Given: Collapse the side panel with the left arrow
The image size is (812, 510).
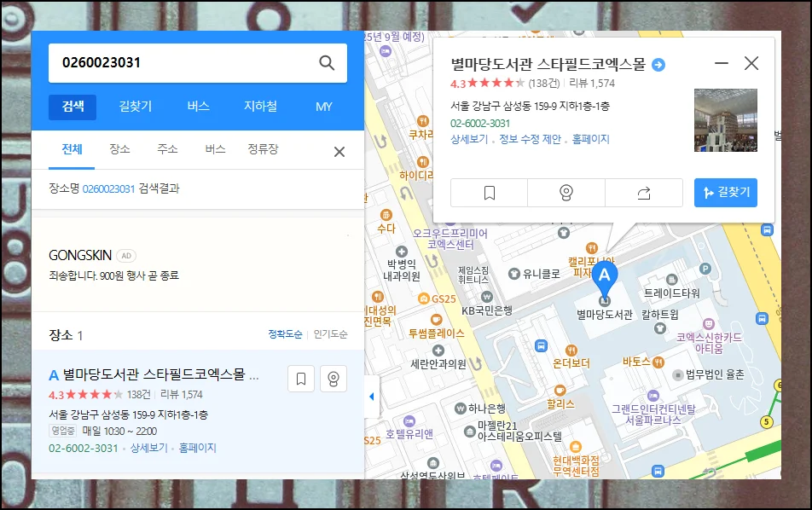Looking at the screenshot, I should [x=372, y=397].
